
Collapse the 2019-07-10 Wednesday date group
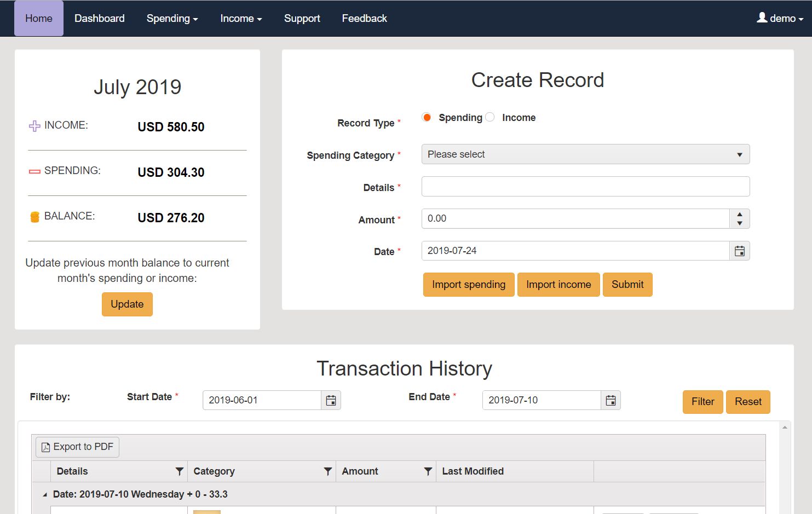45,495
